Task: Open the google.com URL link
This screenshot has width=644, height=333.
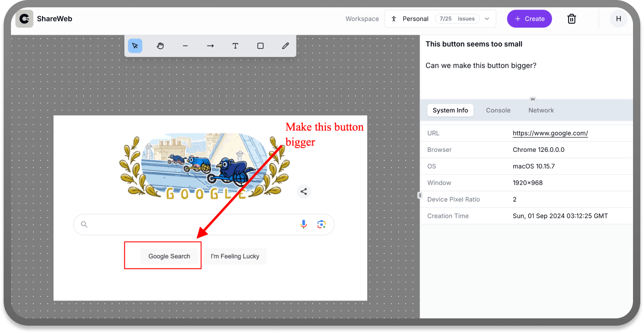Action: pos(550,133)
